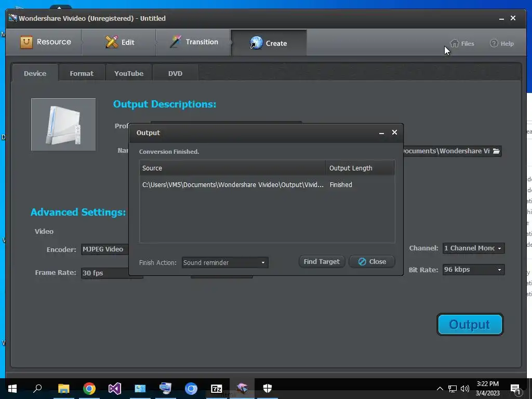
Task: Click the big Output button
Action: coord(470,325)
